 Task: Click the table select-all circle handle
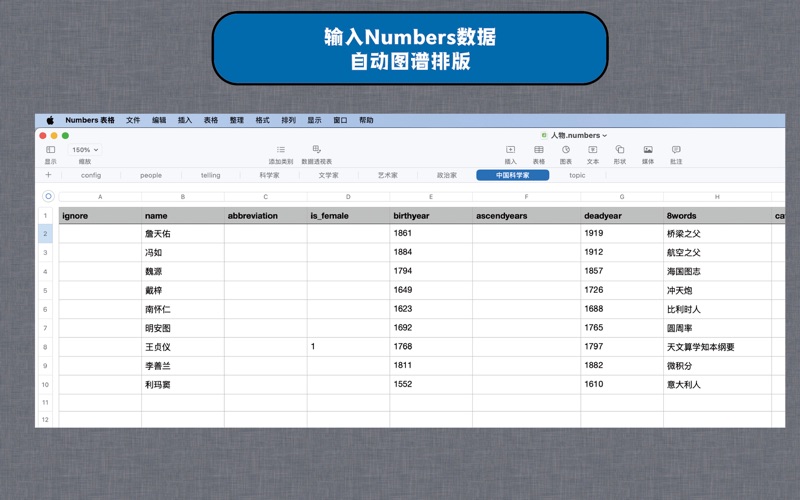(x=48, y=196)
